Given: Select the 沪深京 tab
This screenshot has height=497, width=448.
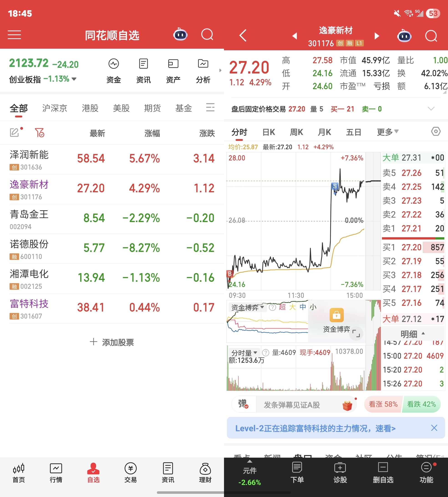Looking at the screenshot, I should [55, 108].
